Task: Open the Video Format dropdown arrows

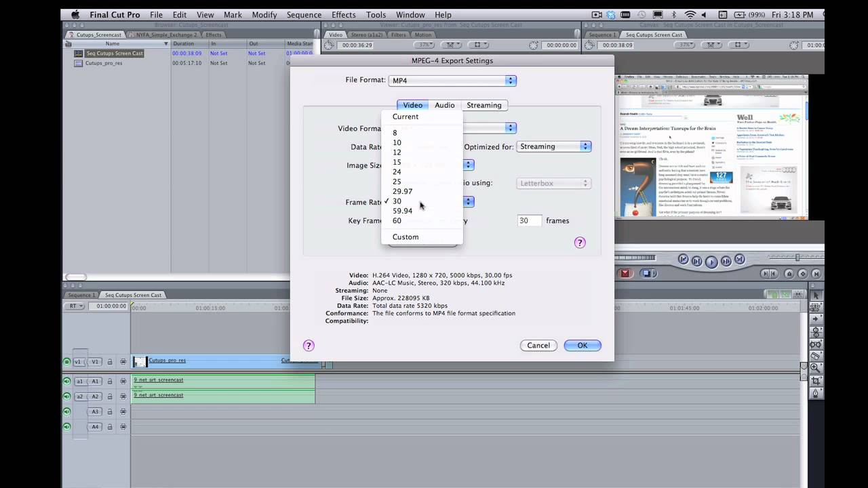Action: [x=510, y=128]
